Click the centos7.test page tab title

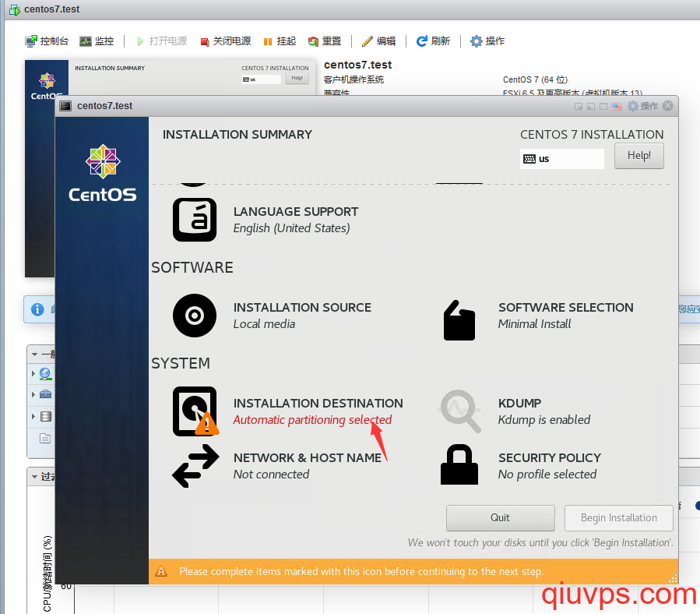pyautogui.click(x=52, y=9)
